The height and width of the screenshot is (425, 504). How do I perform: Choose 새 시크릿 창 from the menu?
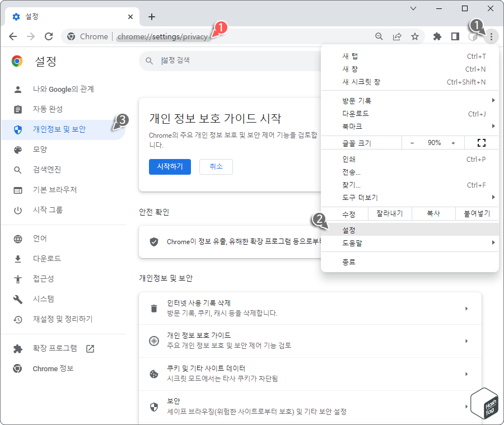[x=361, y=82]
